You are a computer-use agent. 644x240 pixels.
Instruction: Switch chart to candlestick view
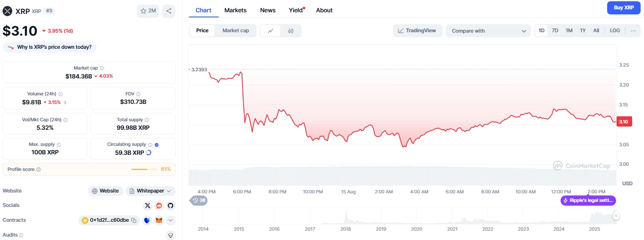point(290,31)
